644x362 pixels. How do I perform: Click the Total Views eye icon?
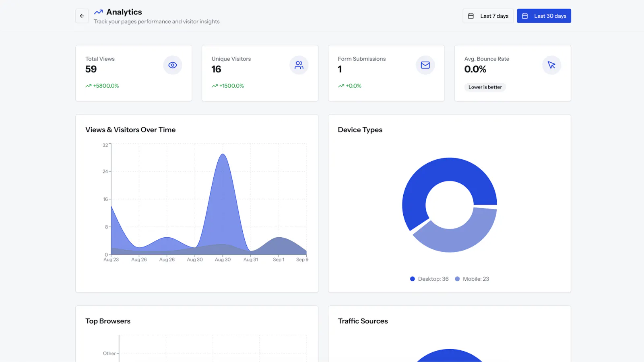click(x=173, y=65)
